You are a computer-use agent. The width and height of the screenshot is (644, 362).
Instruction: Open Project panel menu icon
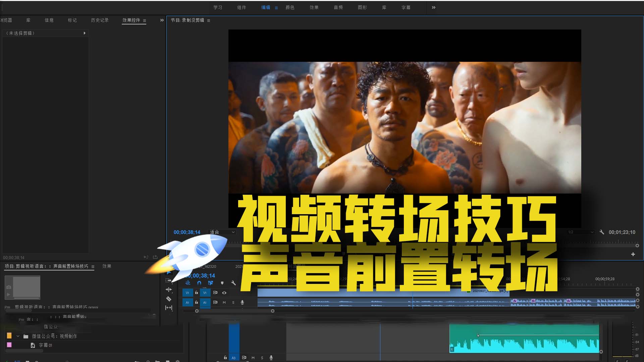click(x=93, y=266)
